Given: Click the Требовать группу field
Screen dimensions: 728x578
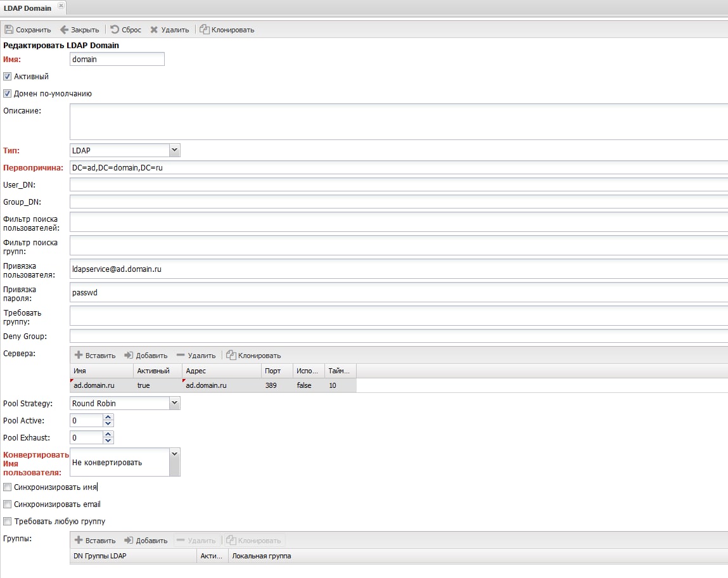Looking at the screenshot, I should [399, 316].
